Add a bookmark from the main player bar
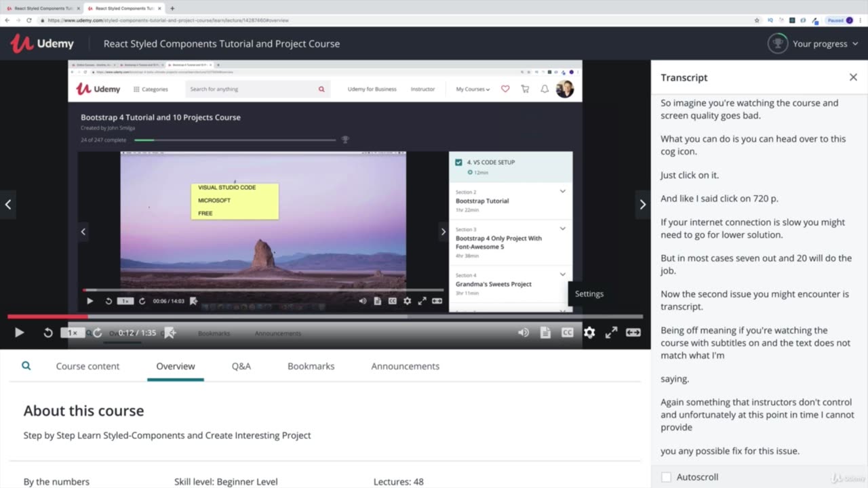This screenshot has height=488, width=868. click(x=170, y=332)
